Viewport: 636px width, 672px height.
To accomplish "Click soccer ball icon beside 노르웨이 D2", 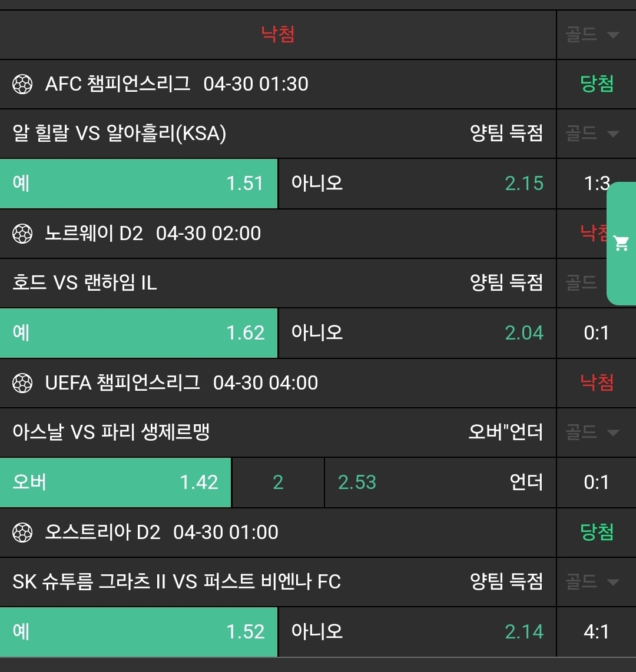I will pyautogui.click(x=22, y=234).
